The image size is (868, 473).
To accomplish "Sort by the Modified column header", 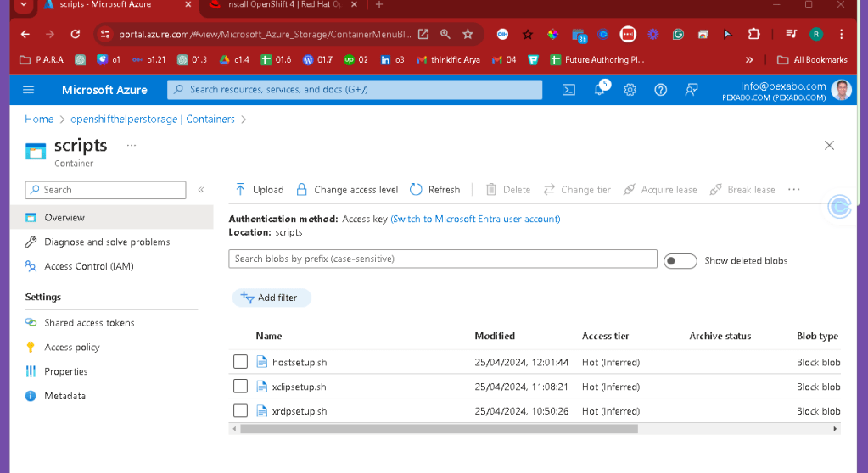I will pos(495,336).
